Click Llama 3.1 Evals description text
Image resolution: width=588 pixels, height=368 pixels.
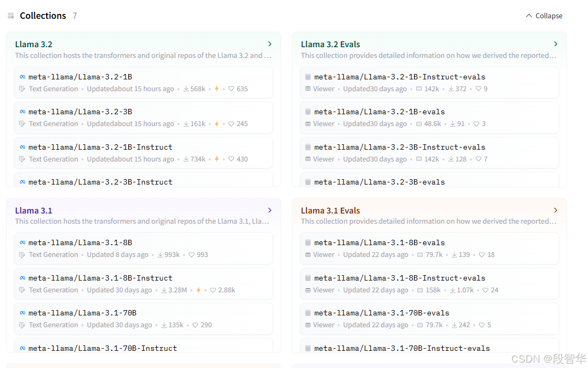(429, 222)
